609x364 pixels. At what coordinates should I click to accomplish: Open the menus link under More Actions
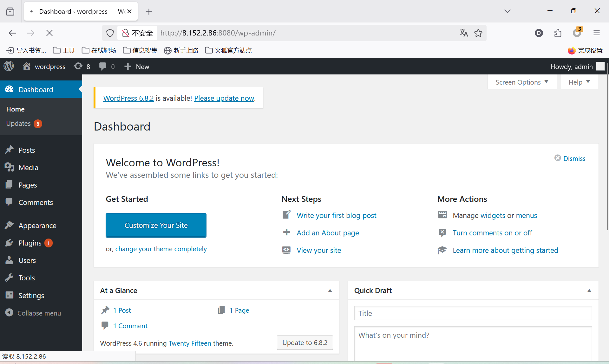(527, 215)
